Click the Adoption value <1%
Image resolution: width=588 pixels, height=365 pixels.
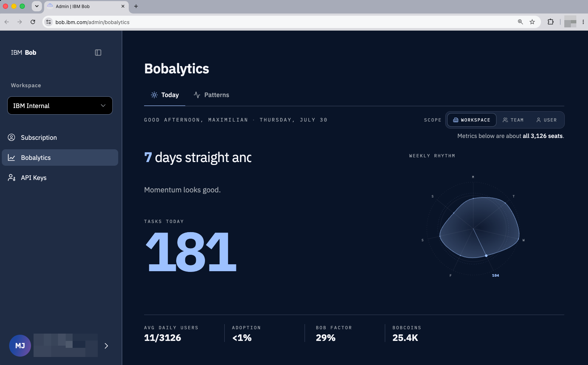(242, 338)
